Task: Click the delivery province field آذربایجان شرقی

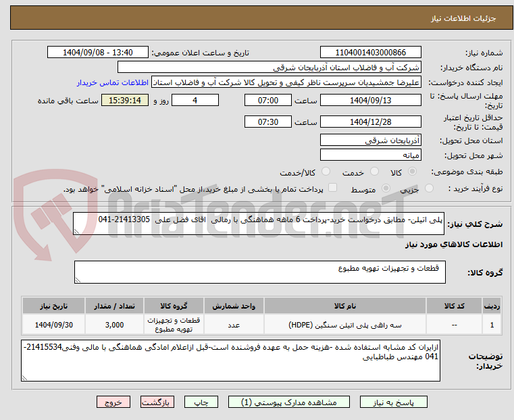Action: [x=370, y=140]
